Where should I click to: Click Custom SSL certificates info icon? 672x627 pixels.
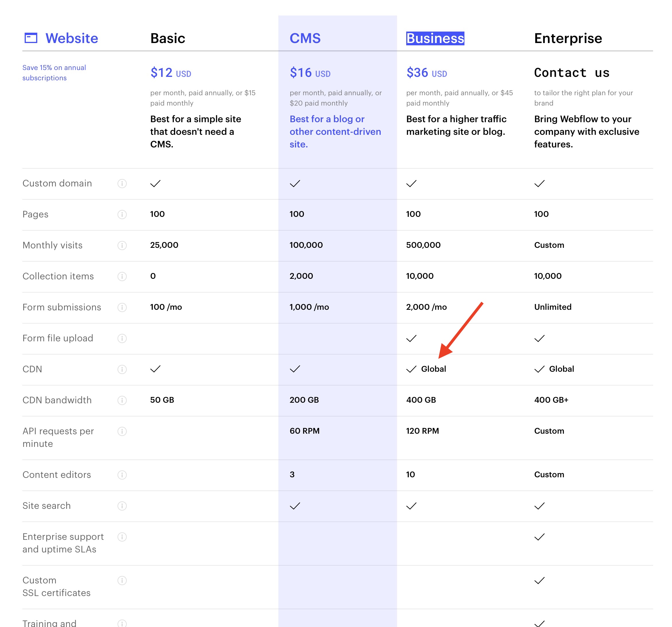(x=122, y=580)
